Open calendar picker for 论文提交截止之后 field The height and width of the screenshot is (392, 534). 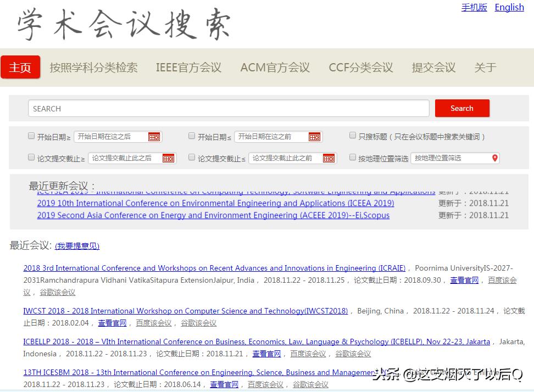(x=168, y=158)
